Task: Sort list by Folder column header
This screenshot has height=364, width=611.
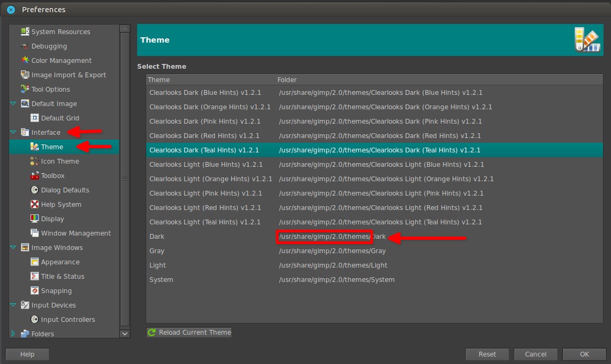Action: (x=439, y=80)
